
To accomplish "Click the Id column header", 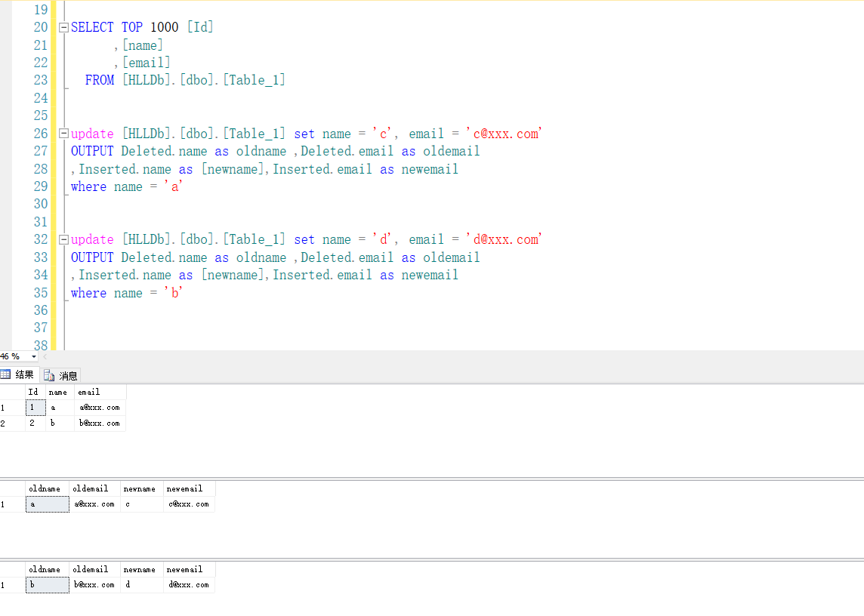I will tap(35, 392).
